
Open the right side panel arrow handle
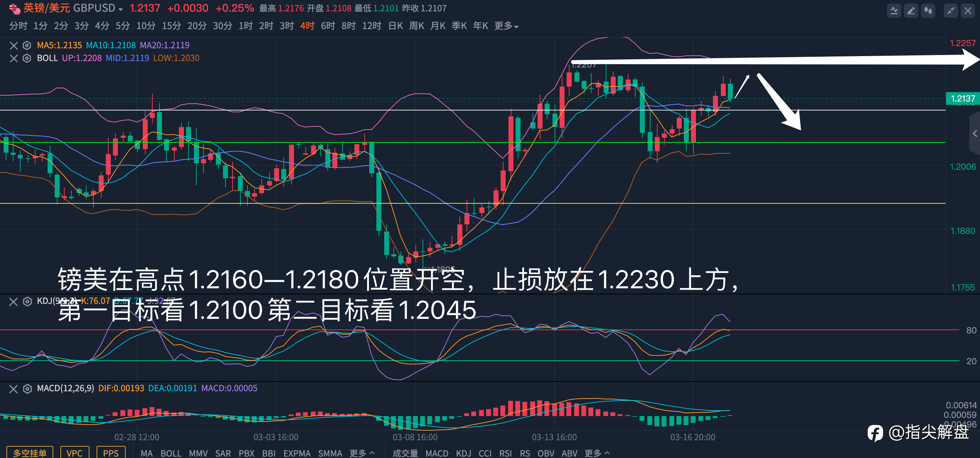coord(975,133)
